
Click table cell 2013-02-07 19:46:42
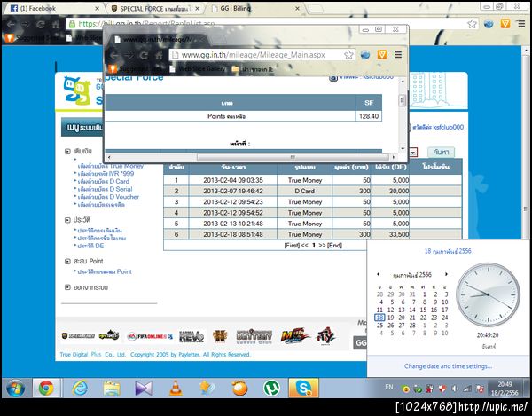click(233, 191)
